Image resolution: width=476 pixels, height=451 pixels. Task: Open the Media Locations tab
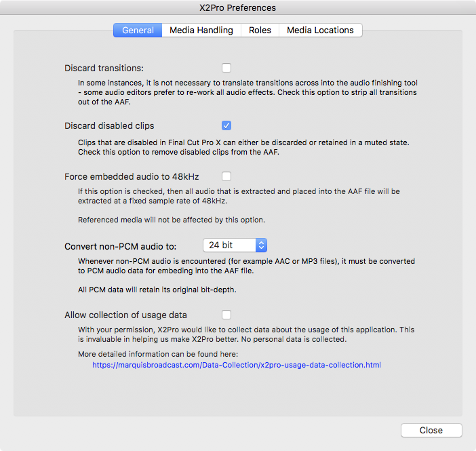pos(320,31)
